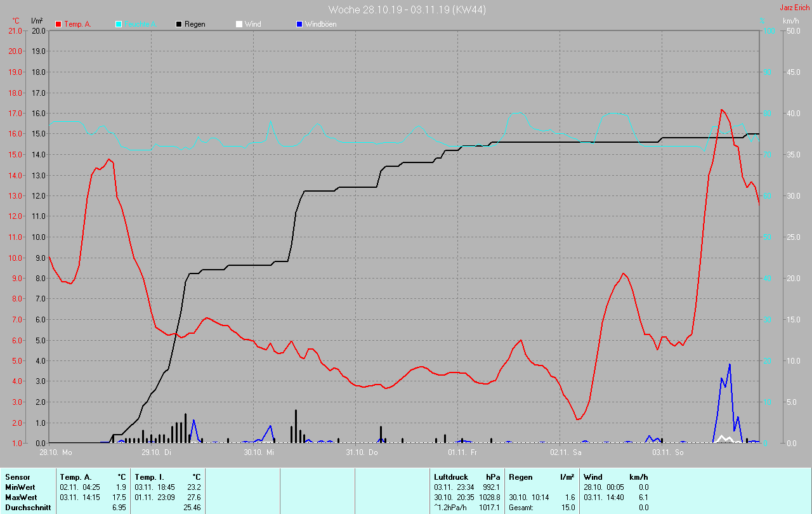Click the cyan Feuchte A. legend square
Viewport: 812px width, 514px height.
point(119,24)
